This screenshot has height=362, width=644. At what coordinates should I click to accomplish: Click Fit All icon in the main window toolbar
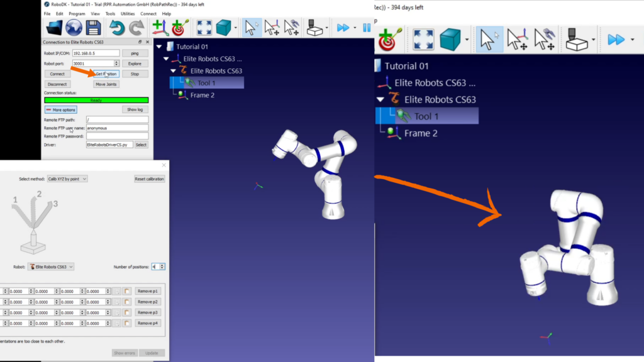[x=204, y=28]
